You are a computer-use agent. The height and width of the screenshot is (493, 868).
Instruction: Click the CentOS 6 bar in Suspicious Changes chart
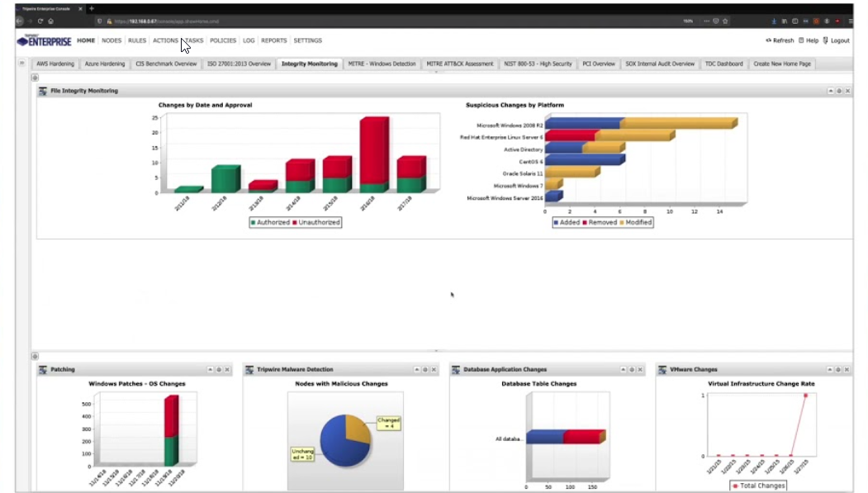(x=585, y=160)
